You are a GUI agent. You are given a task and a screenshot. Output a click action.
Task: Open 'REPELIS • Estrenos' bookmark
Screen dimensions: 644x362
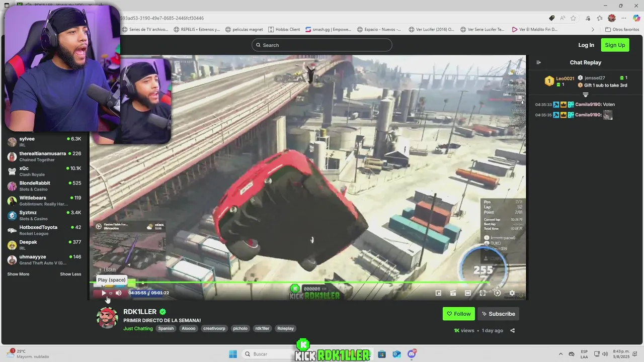pyautogui.click(x=197, y=30)
